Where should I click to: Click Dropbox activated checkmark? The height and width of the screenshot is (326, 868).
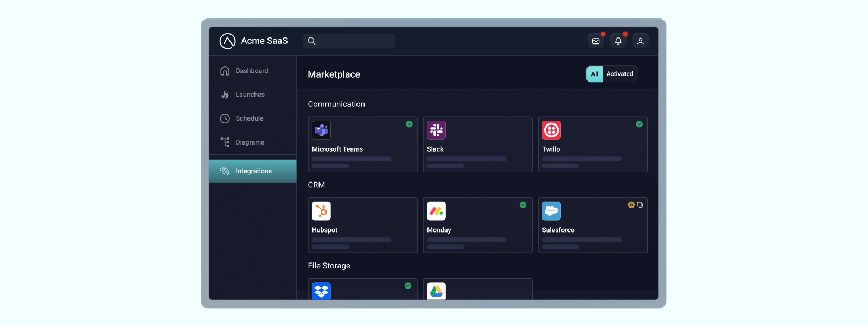[x=408, y=286]
